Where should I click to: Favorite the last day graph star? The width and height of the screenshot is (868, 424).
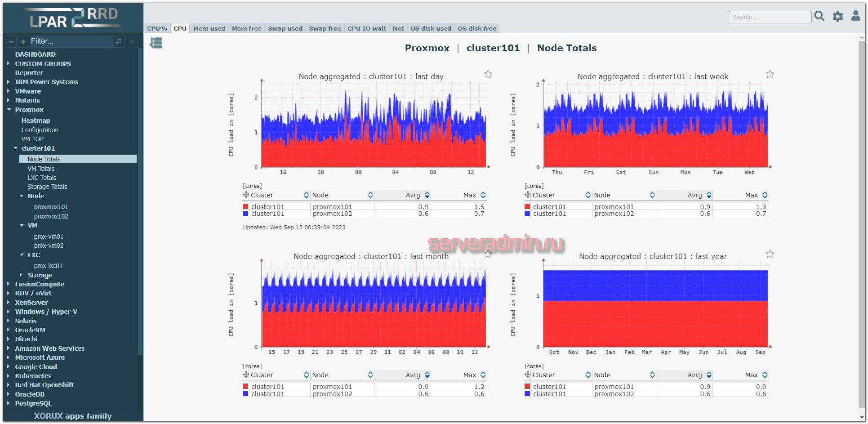coord(488,74)
